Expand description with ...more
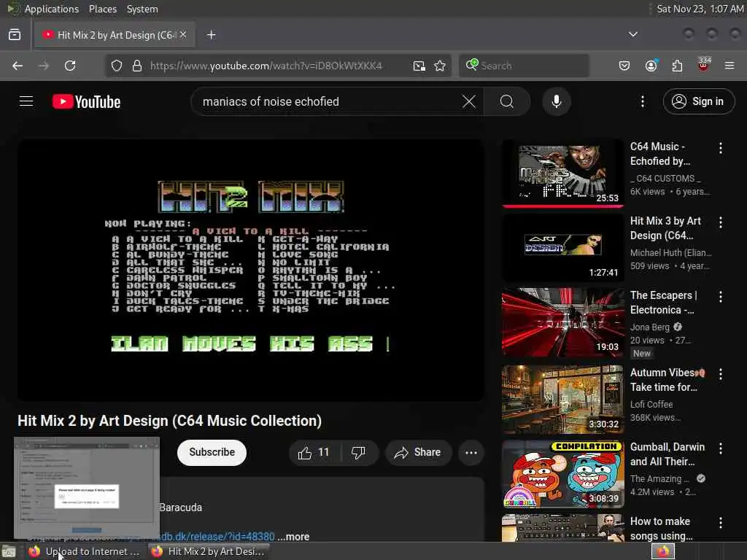Image resolution: width=747 pixels, height=560 pixels. click(x=293, y=537)
